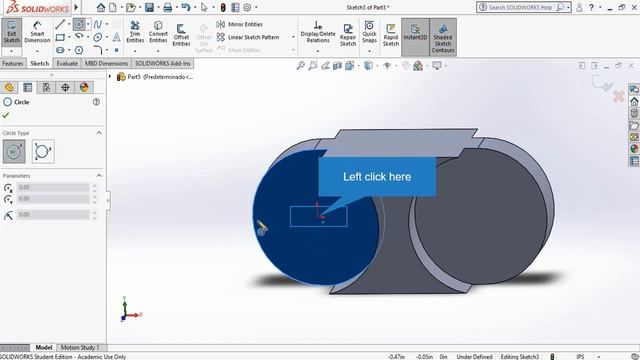Open Linear Sketch Pattern dropdown arrow
The height and width of the screenshot is (360, 640).
point(293,37)
